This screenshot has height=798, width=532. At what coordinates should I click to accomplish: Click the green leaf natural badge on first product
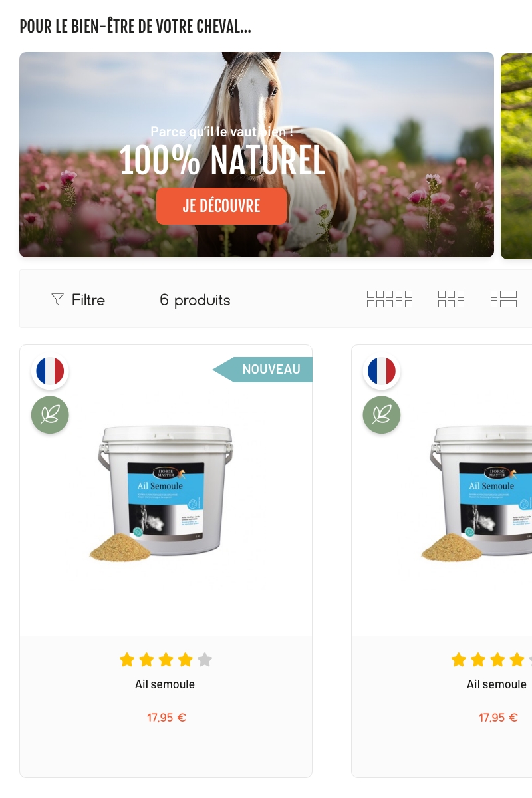(50, 415)
